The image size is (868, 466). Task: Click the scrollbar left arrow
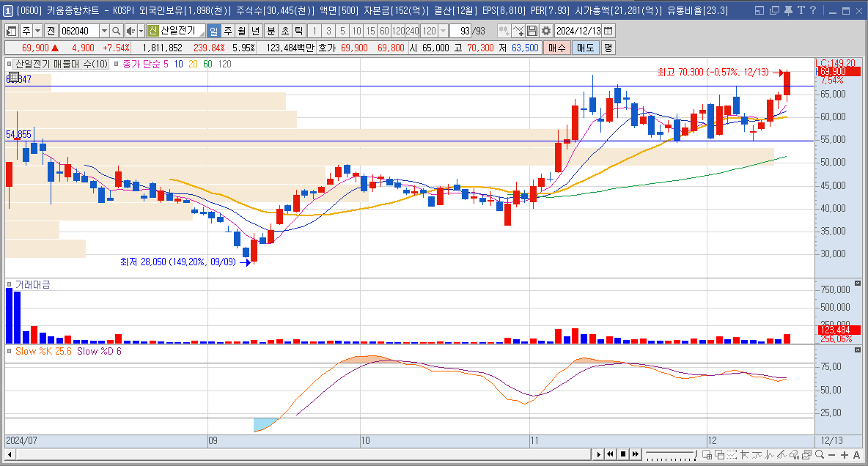[10, 454]
